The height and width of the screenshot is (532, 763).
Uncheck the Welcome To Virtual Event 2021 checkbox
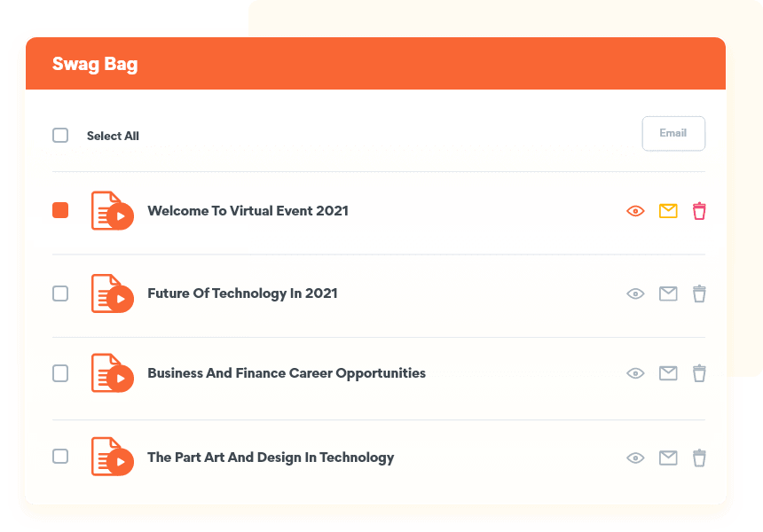click(x=60, y=210)
